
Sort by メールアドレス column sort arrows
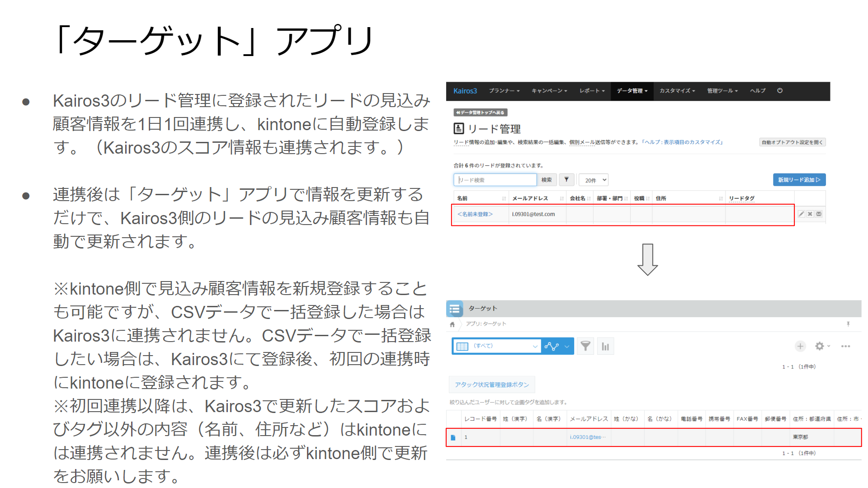pos(561,199)
